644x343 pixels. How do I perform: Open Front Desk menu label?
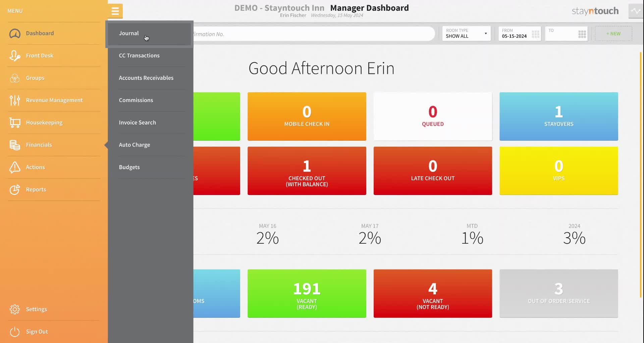(x=40, y=56)
